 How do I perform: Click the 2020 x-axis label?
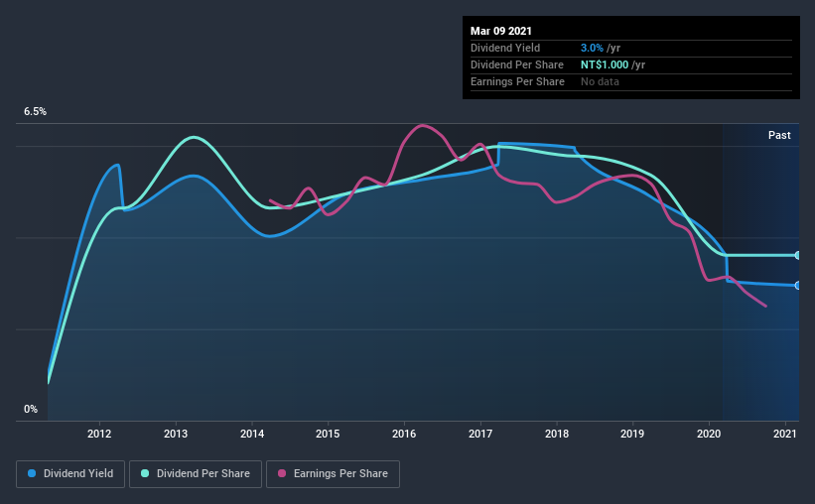[709, 434]
